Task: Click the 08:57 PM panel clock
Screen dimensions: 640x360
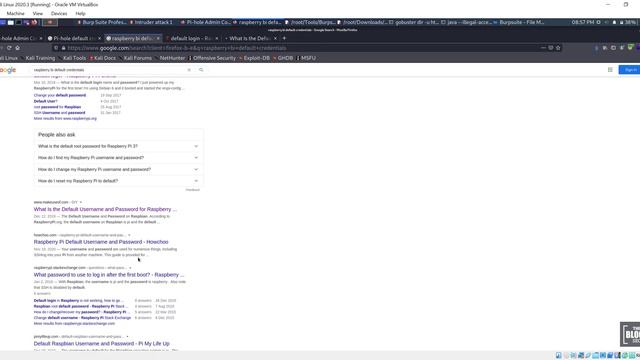Action: click(x=582, y=22)
